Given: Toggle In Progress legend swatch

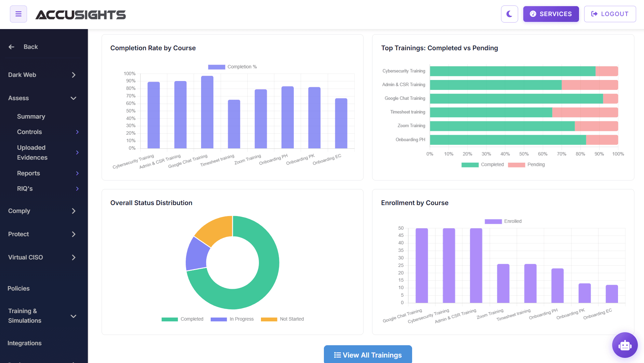Looking at the screenshot, I should tap(219, 319).
